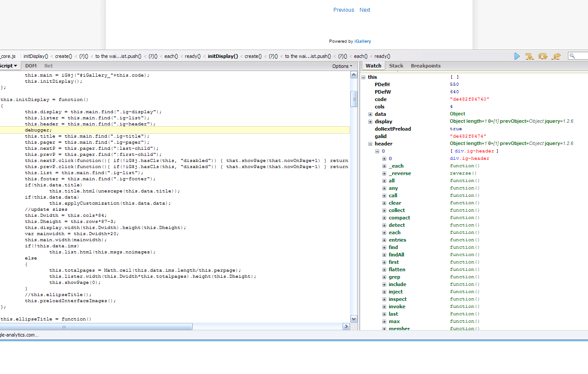Screen dimensions: 588x374
Task: Open the iGallery link in footer
Action: pos(363,41)
